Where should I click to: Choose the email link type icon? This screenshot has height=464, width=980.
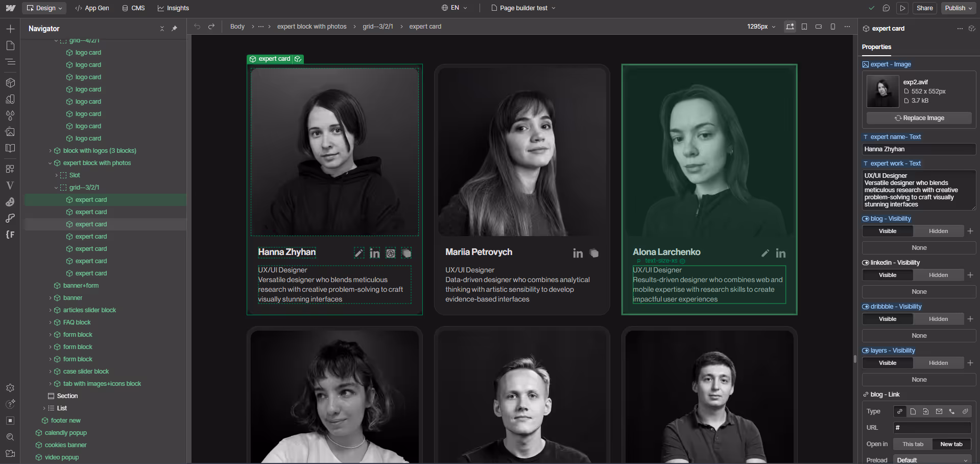click(x=939, y=411)
